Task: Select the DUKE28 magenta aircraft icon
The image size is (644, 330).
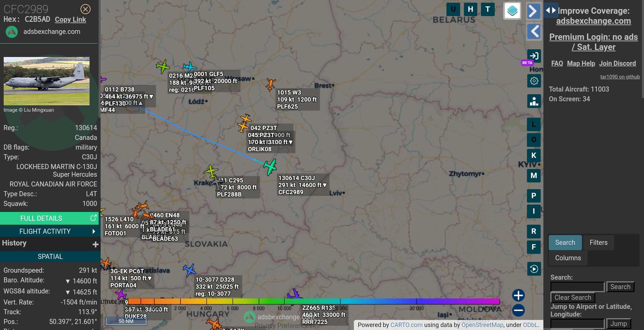Action: [121, 295]
